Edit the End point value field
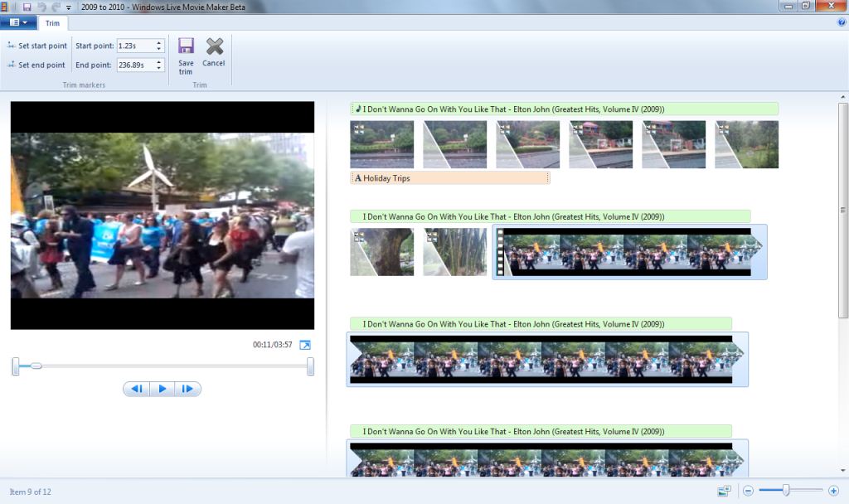849x504 pixels. pos(135,65)
